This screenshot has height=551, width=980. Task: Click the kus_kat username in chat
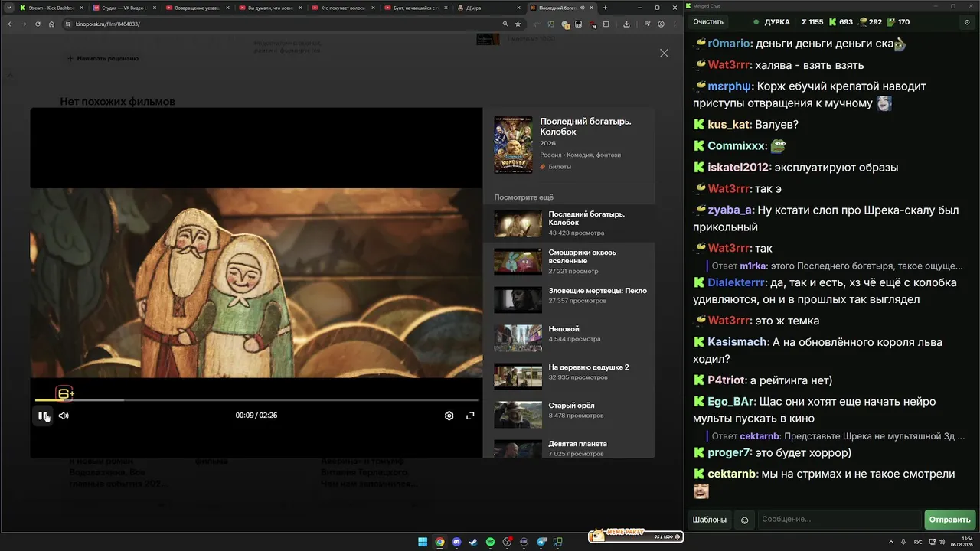[x=728, y=125]
